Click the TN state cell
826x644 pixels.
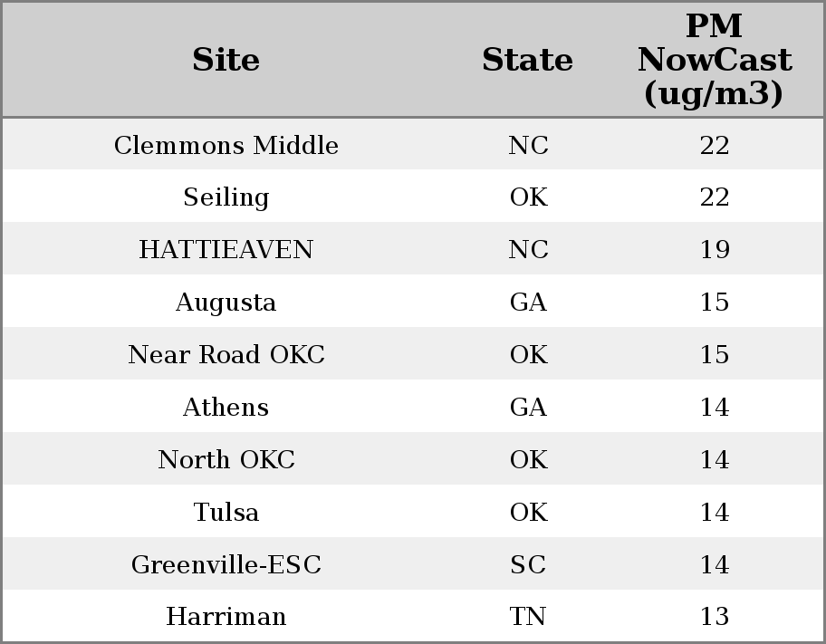[x=528, y=617]
